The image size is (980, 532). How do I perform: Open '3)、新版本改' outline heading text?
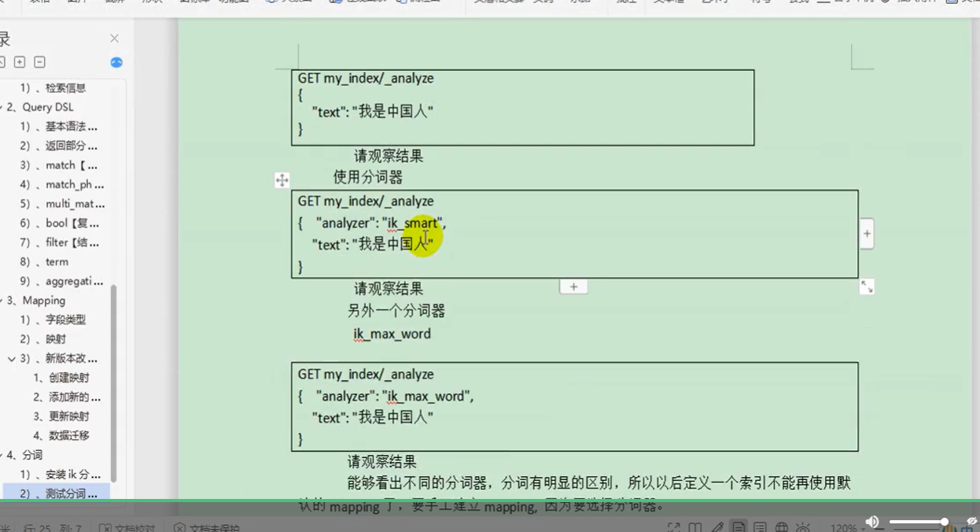click(x=60, y=358)
